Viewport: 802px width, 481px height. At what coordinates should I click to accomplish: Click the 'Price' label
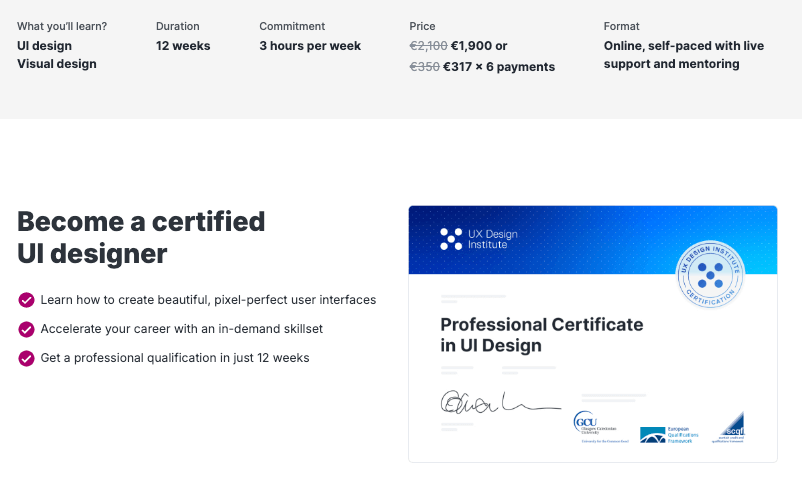tap(422, 26)
